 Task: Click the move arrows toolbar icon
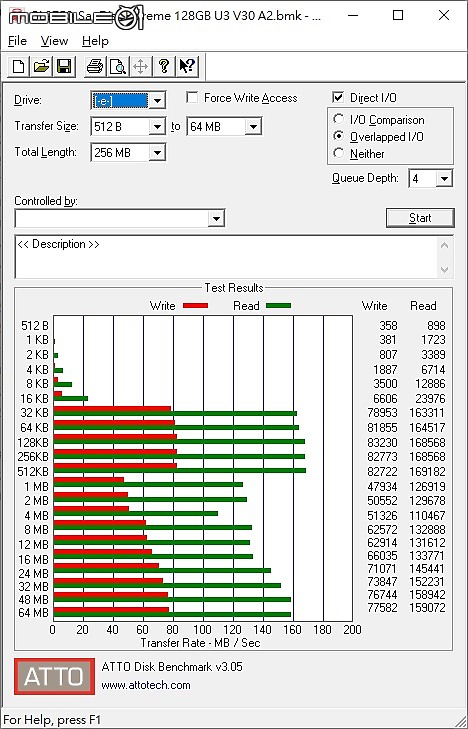coord(140,66)
